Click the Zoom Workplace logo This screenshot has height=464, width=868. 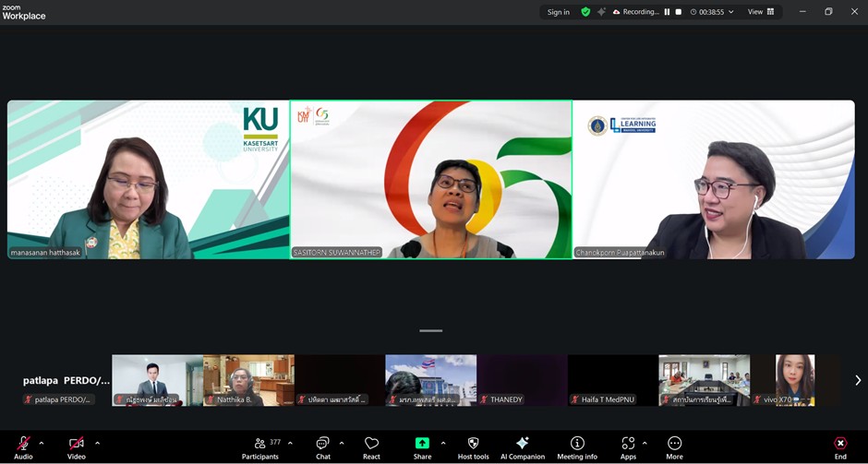point(24,12)
